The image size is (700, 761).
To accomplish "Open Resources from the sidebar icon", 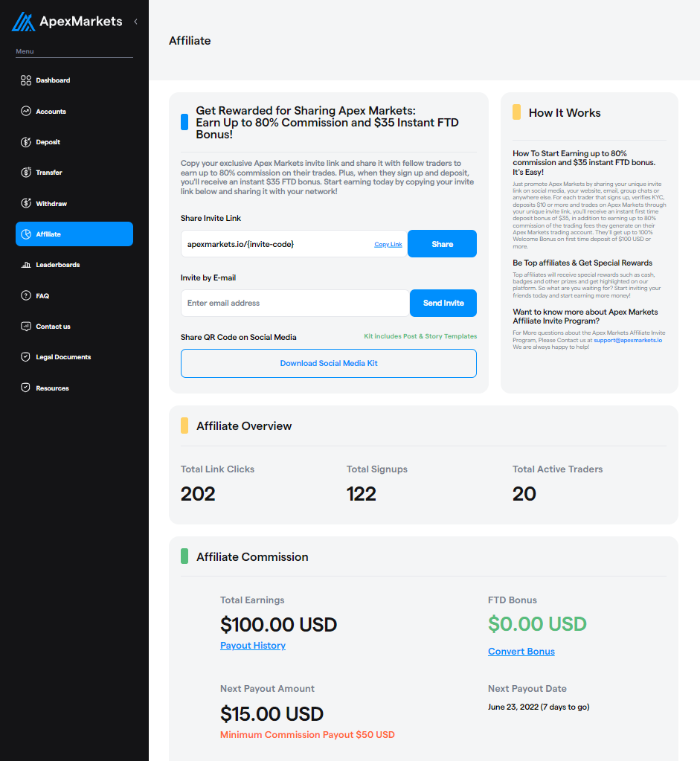I will (25, 387).
